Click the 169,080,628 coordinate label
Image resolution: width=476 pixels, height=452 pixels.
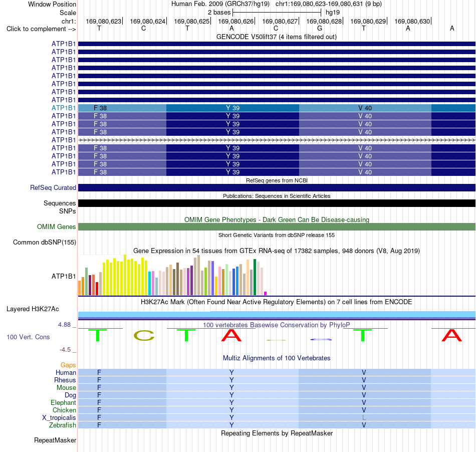(x=324, y=21)
